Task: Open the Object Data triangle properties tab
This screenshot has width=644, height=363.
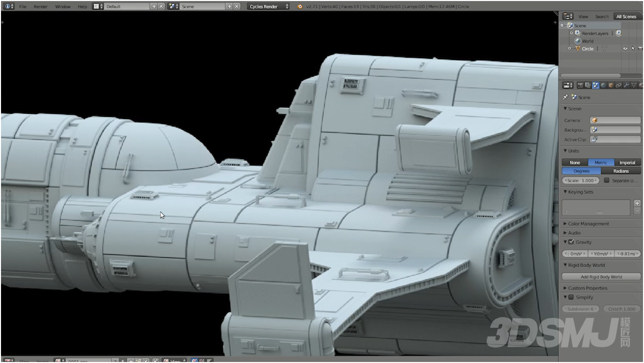Action: [x=634, y=85]
